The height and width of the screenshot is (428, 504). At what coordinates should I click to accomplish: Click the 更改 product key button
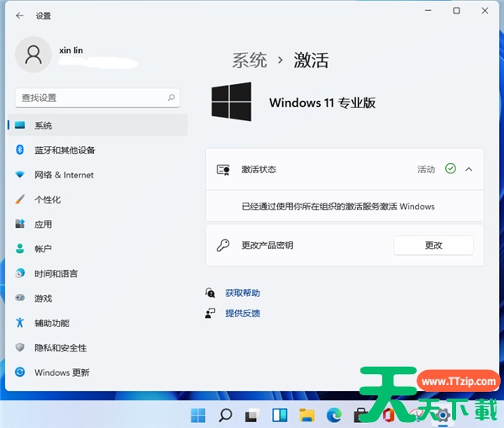point(433,246)
